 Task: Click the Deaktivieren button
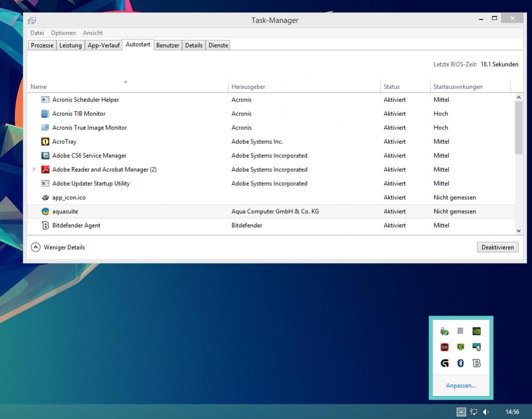[498, 247]
